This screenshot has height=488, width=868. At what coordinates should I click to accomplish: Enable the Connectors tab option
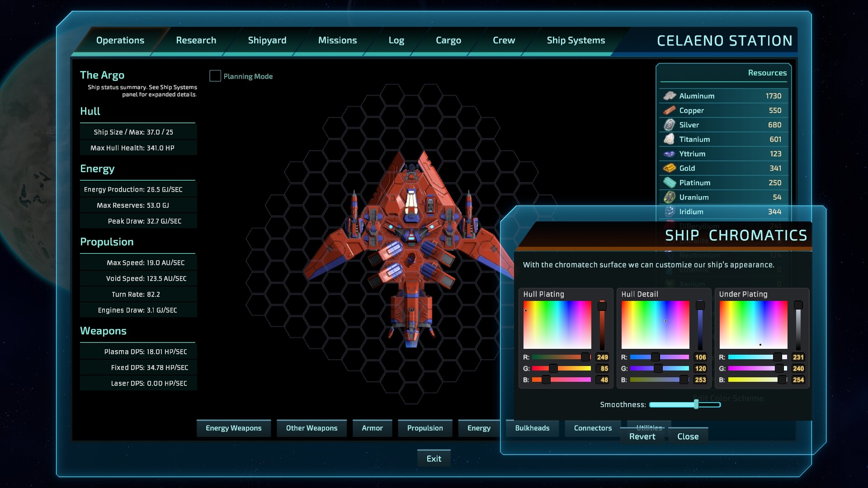coord(593,428)
